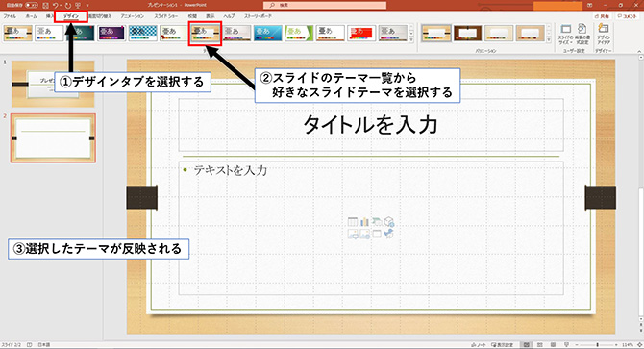Click 表示設定 (Display Settings) in status bar
This screenshot has width=644, height=349.
[x=503, y=345]
